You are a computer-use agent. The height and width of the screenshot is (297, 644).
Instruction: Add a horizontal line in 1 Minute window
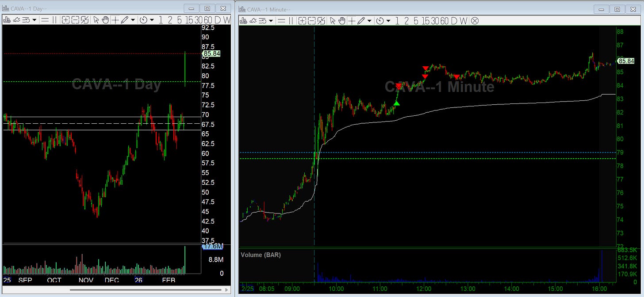tap(282, 20)
